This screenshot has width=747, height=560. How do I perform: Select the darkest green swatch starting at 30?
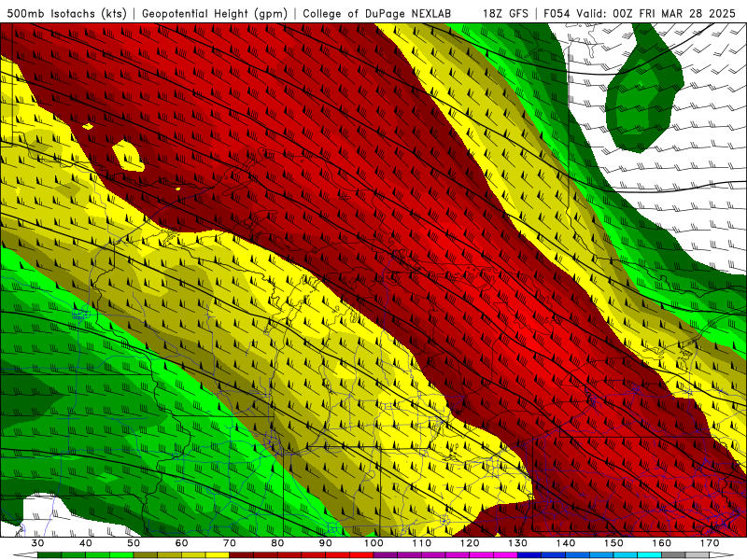coord(49,555)
